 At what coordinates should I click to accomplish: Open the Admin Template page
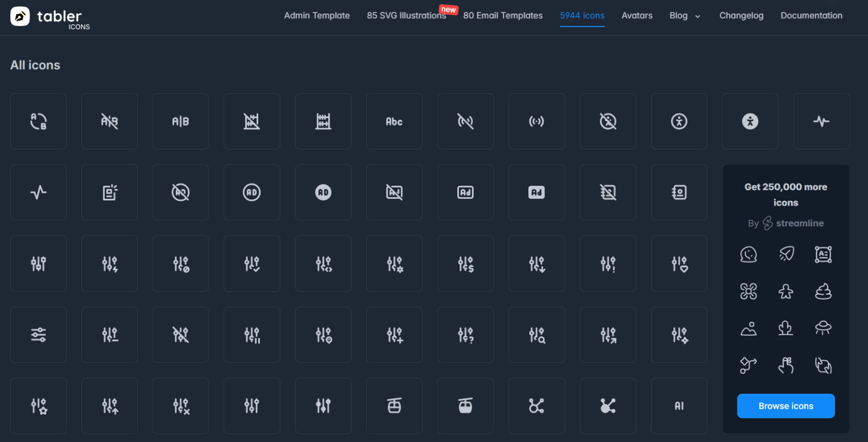317,16
